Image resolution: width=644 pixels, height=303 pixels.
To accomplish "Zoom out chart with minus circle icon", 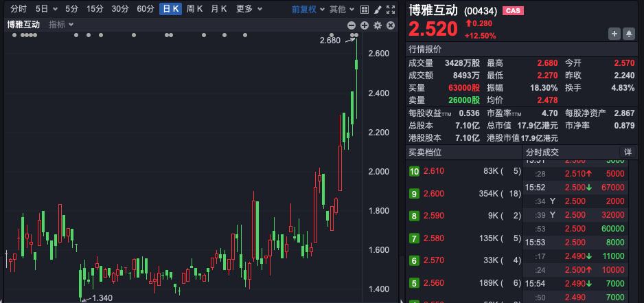I will point(352,25).
